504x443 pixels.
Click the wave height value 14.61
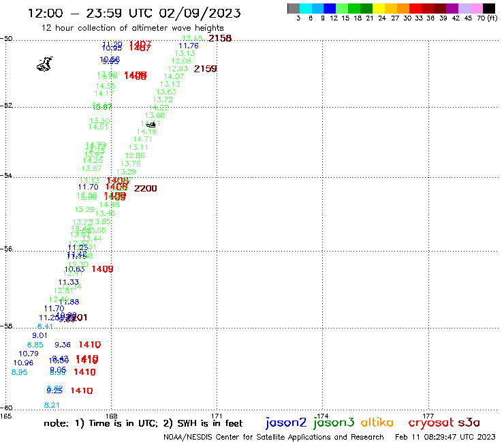point(98,127)
